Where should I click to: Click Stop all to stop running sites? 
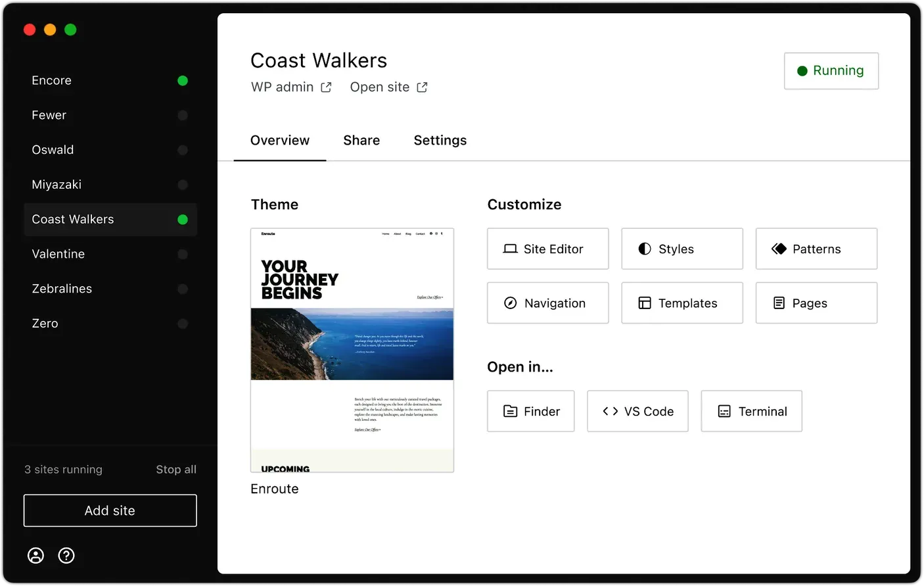point(175,469)
